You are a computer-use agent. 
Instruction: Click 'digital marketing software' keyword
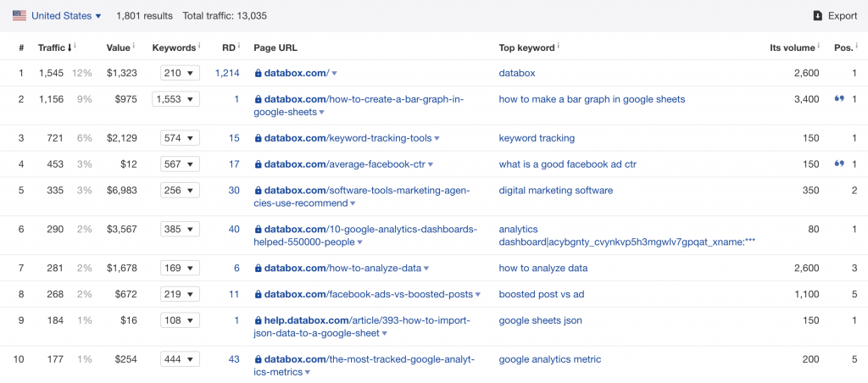click(x=556, y=191)
